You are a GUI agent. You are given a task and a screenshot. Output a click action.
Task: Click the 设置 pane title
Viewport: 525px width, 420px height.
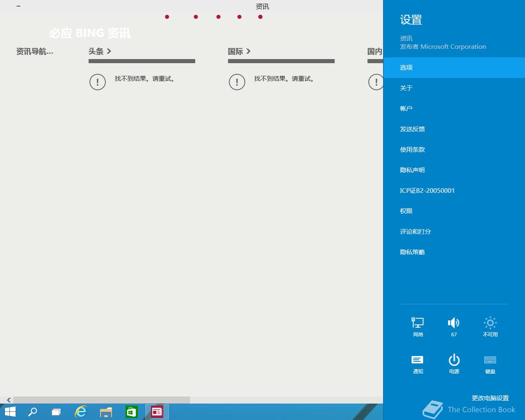click(x=411, y=20)
